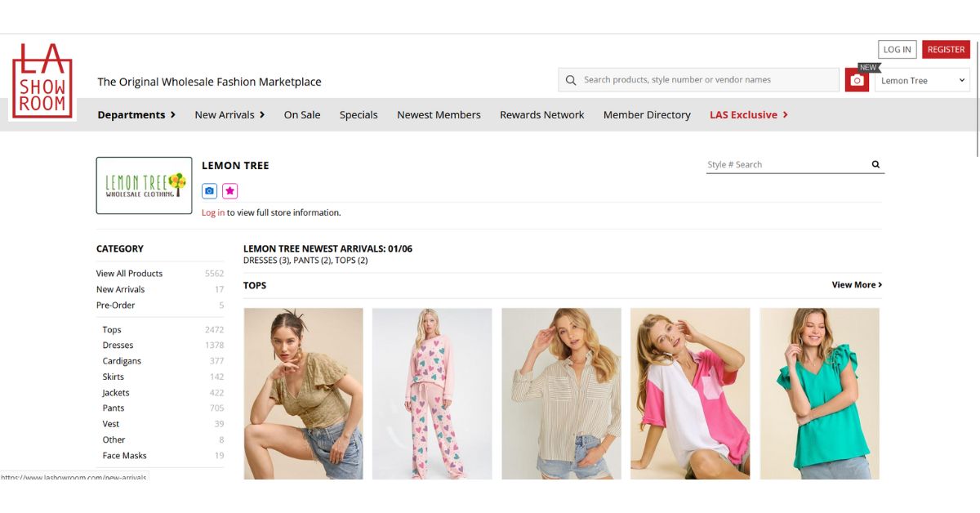This screenshot has width=980, height=513.
Task: Open the Specials menu item
Action: click(359, 115)
